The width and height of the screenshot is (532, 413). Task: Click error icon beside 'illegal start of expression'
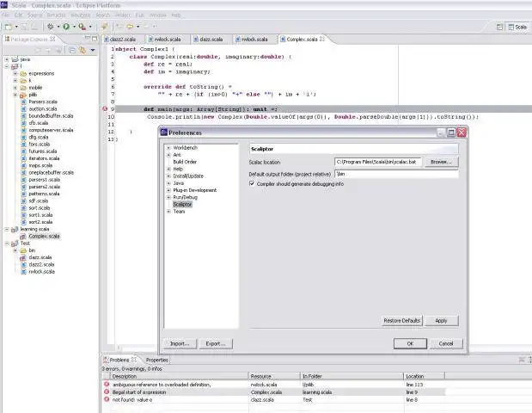(107, 391)
